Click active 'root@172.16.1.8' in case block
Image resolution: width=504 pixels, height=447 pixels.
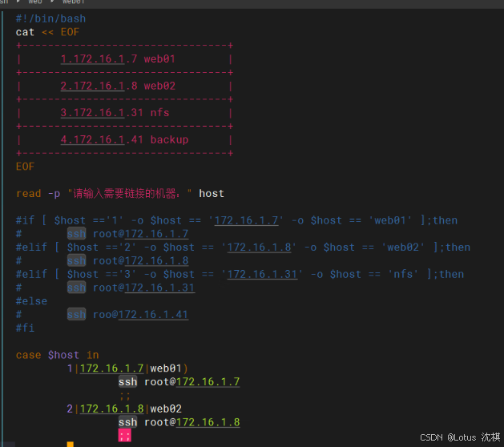192,422
